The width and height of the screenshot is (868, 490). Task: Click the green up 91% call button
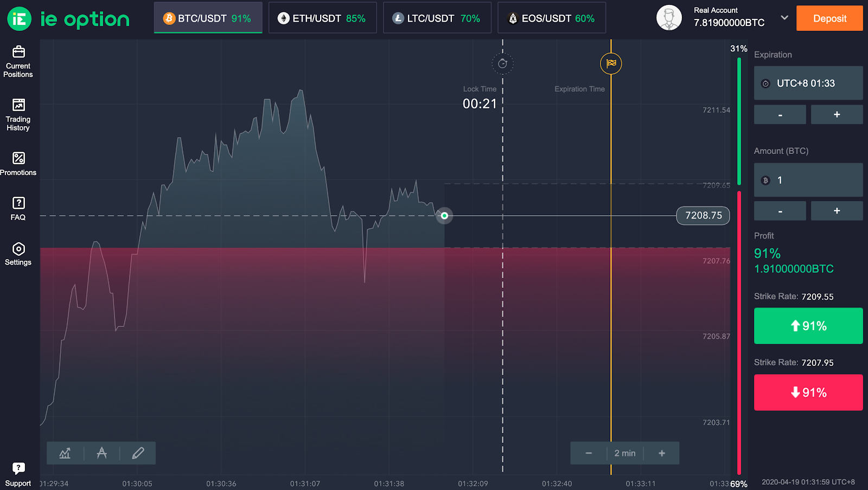[x=808, y=326]
